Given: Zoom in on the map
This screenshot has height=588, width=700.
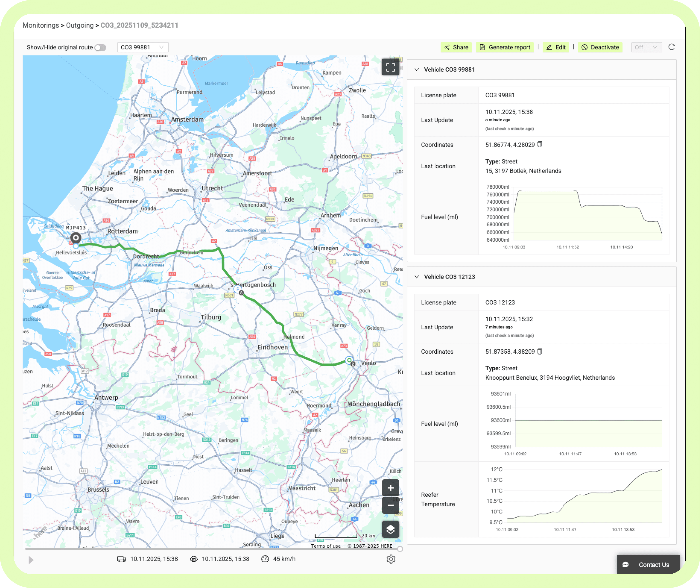Looking at the screenshot, I should point(390,488).
